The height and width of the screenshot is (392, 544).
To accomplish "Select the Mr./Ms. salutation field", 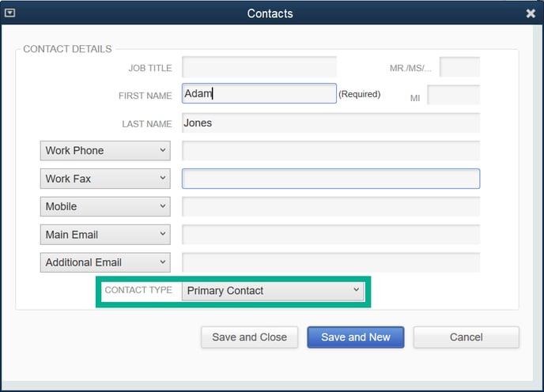I will [x=459, y=66].
